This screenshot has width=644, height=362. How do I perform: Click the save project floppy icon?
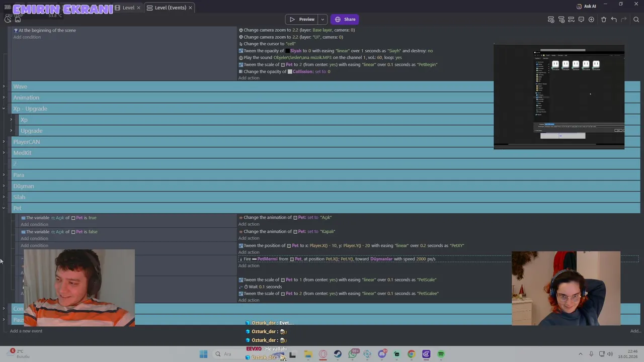point(18,19)
